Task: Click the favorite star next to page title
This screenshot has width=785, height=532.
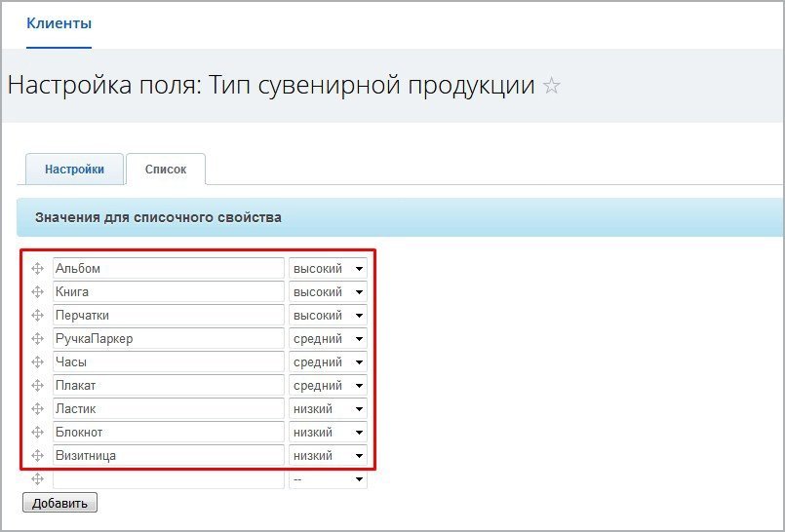Action: tap(552, 86)
